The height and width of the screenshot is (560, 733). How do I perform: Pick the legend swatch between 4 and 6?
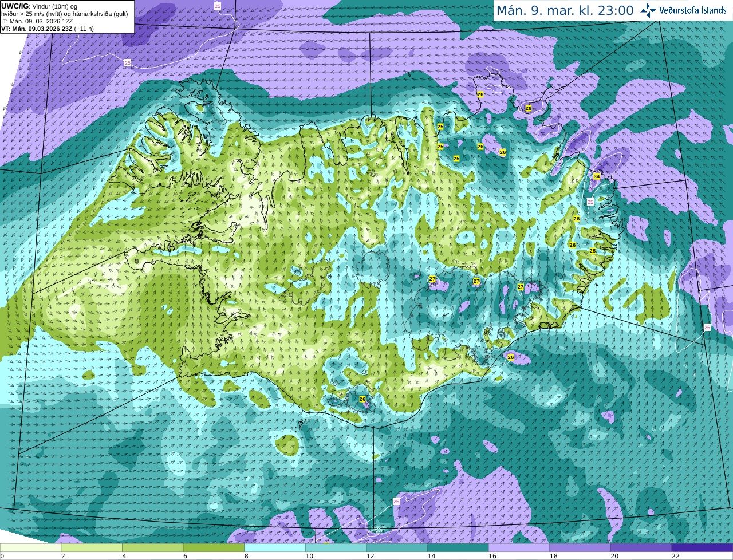point(152,548)
